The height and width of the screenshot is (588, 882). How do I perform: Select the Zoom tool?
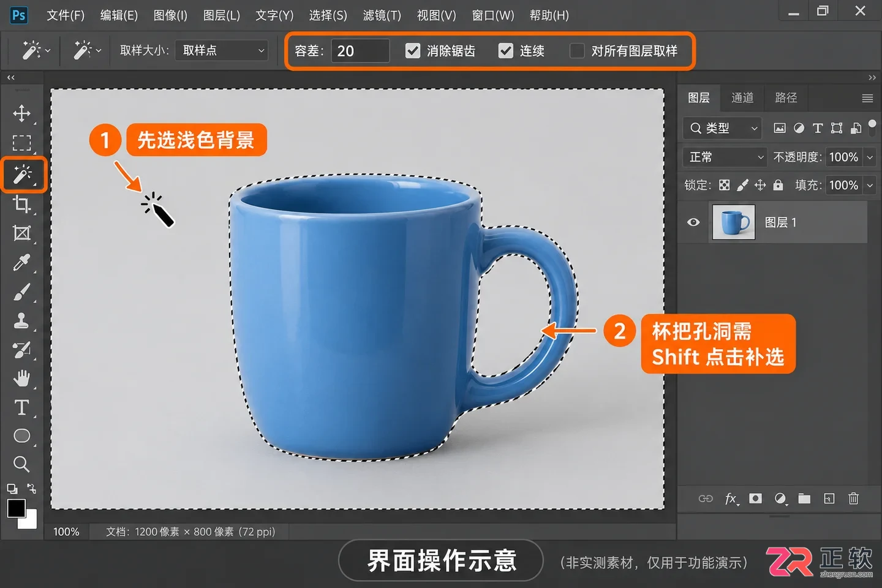click(21, 464)
